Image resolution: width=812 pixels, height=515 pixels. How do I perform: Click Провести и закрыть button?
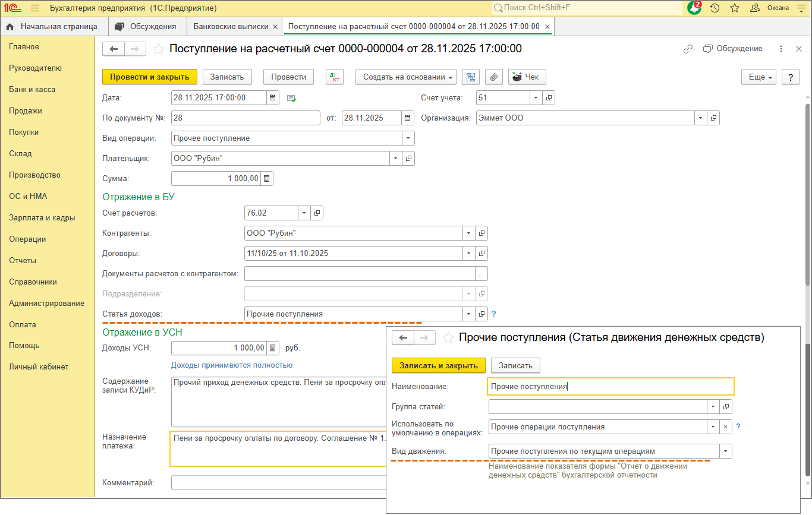pyautogui.click(x=149, y=77)
